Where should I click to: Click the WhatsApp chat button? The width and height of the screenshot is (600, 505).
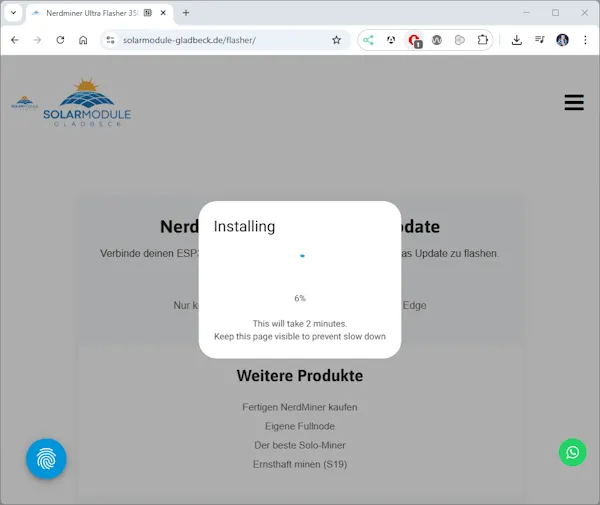(572, 452)
